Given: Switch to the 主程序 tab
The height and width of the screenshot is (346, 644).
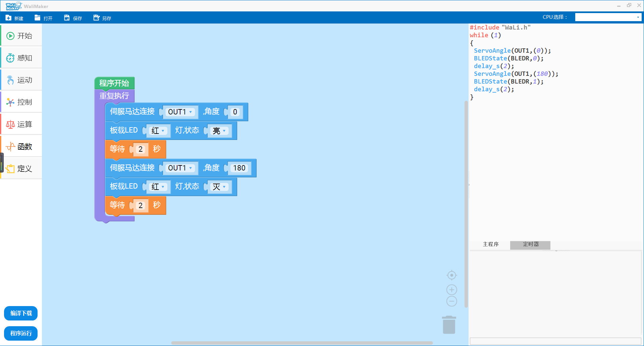Looking at the screenshot, I should click(490, 245).
